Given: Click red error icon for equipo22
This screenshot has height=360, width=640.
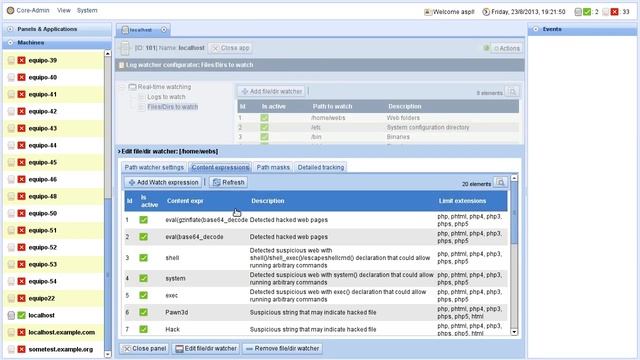Looking at the screenshot, I should (22, 298).
